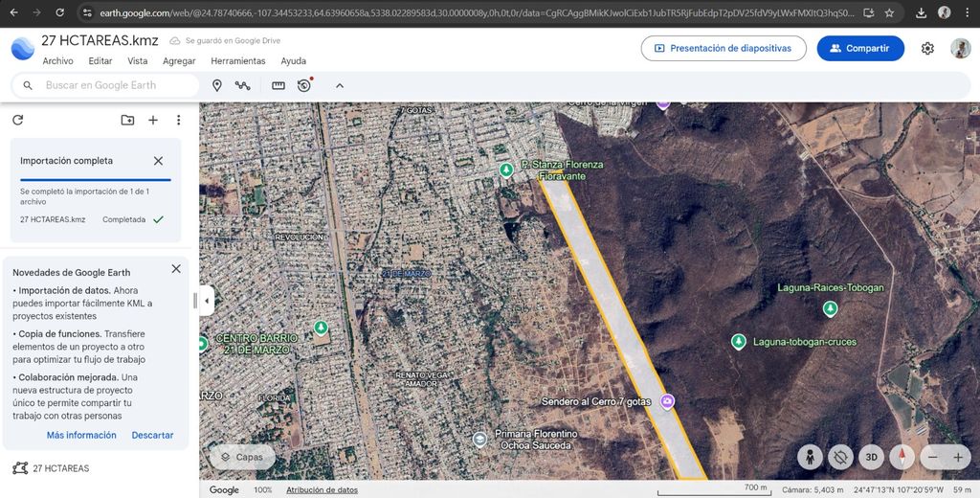Bookmark this page with the star icon

coord(889,12)
